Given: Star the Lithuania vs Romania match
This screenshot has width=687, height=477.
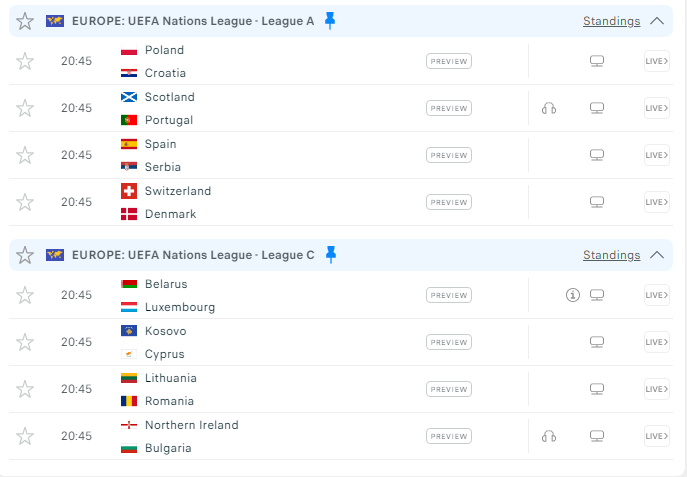Looking at the screenshot, I should coord(25,389).
